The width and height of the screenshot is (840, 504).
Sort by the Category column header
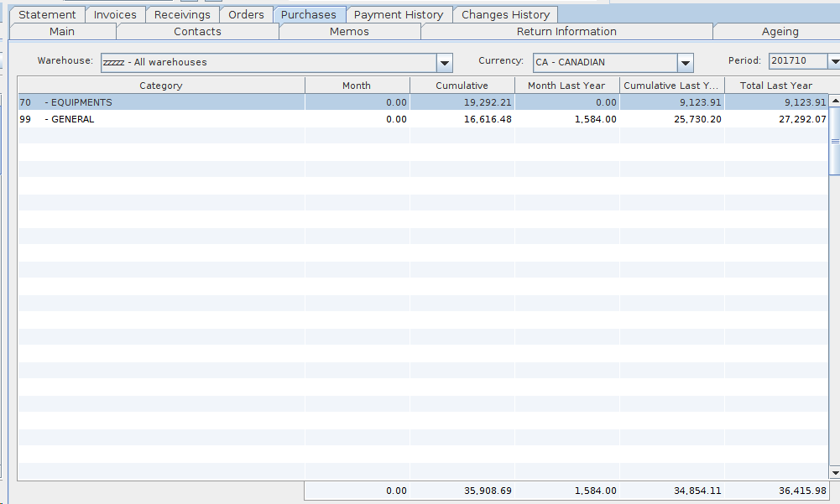tap(161, 86)
